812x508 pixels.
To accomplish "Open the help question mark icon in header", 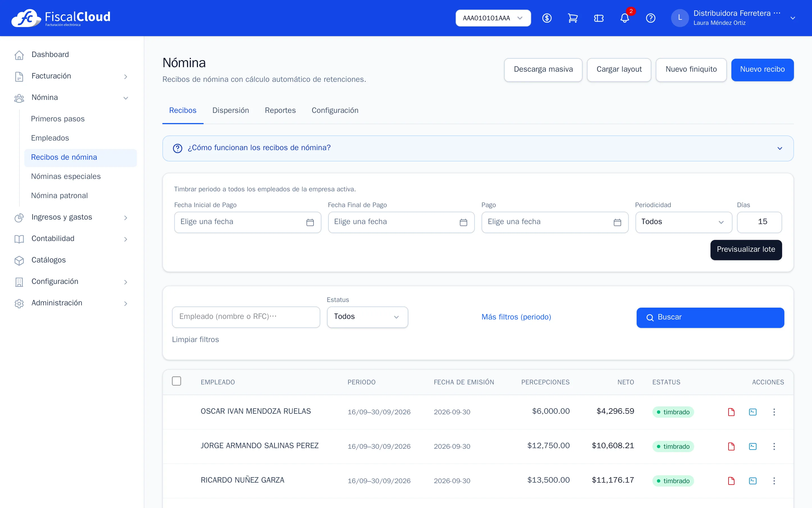I will [x=651, y=18].
